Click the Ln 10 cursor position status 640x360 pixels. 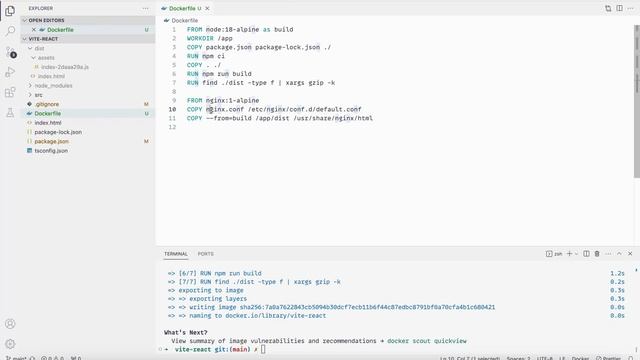pos(469,358)
